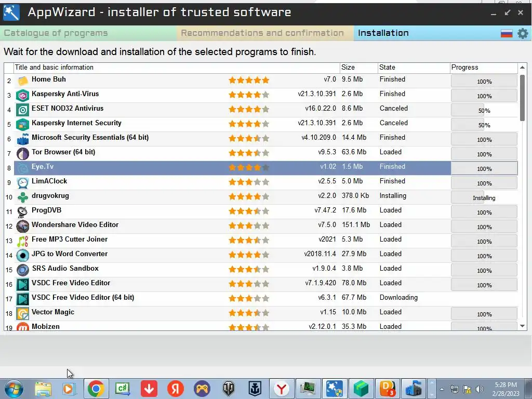Show hidden system tray icons
Viewport: 532px width, 399px height.
coord(442,389)
